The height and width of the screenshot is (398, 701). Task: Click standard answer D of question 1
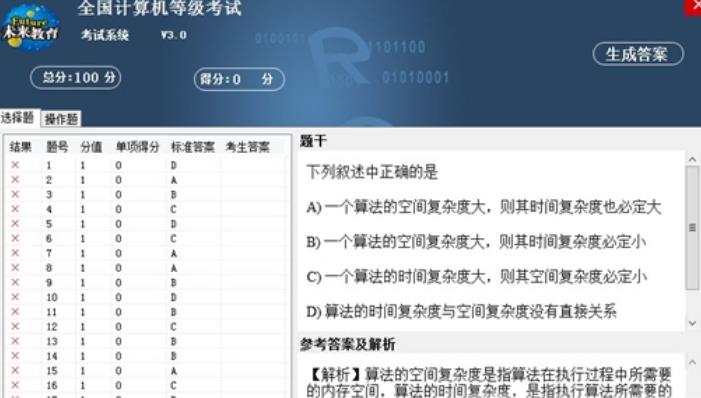pyautogui.click(x=173, y=165)
